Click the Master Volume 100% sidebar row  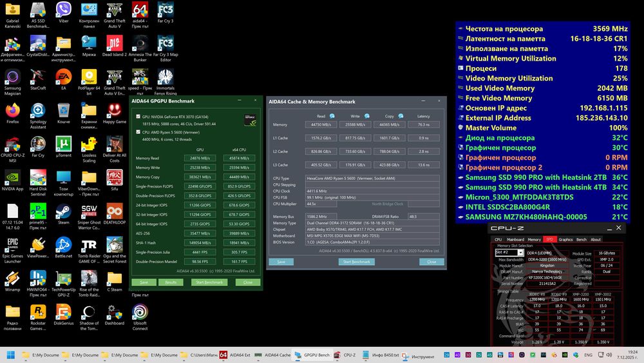(542, 128)
